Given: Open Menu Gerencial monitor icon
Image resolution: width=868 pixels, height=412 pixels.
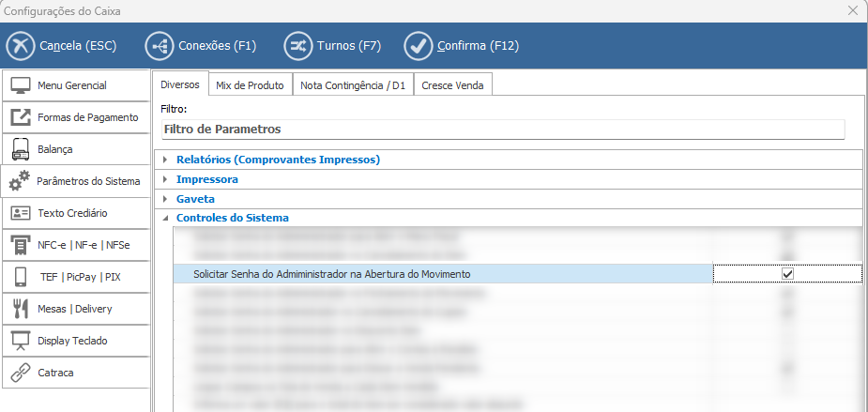Looking at the screenshot, I should point(21,85).
